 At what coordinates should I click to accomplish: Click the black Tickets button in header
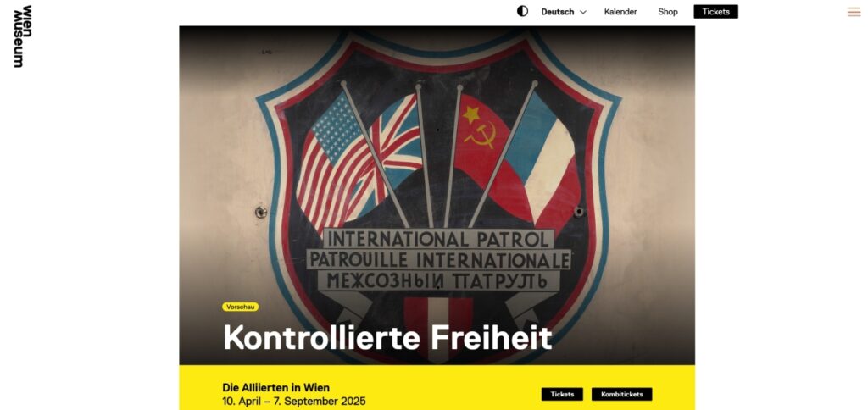point(715,12)
